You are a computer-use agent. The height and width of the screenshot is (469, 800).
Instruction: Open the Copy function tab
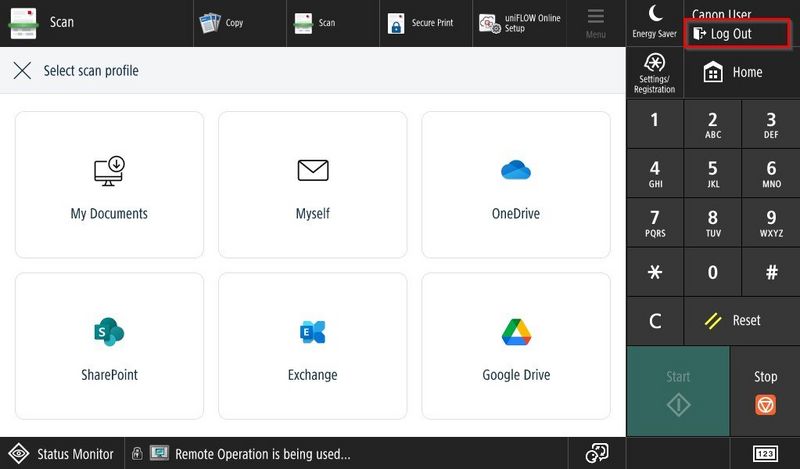(x=222, y=22)
